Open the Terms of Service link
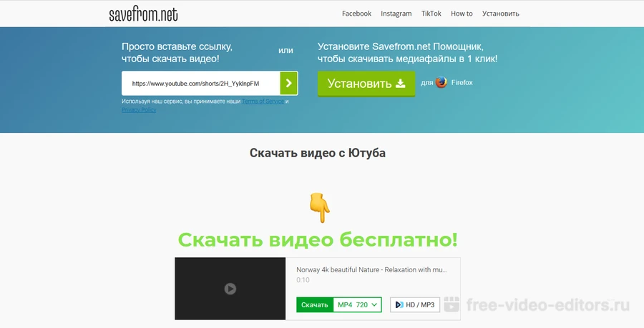The image size is (644, 328). (263, 101)
